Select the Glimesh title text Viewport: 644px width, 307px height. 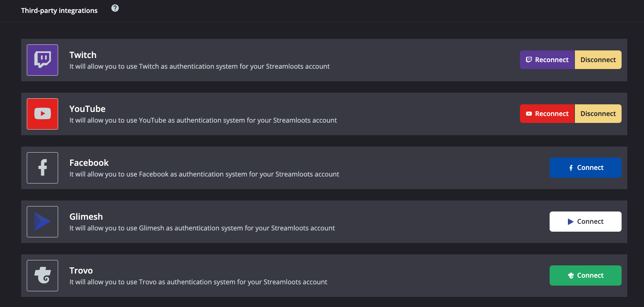(x=86, y=217)
